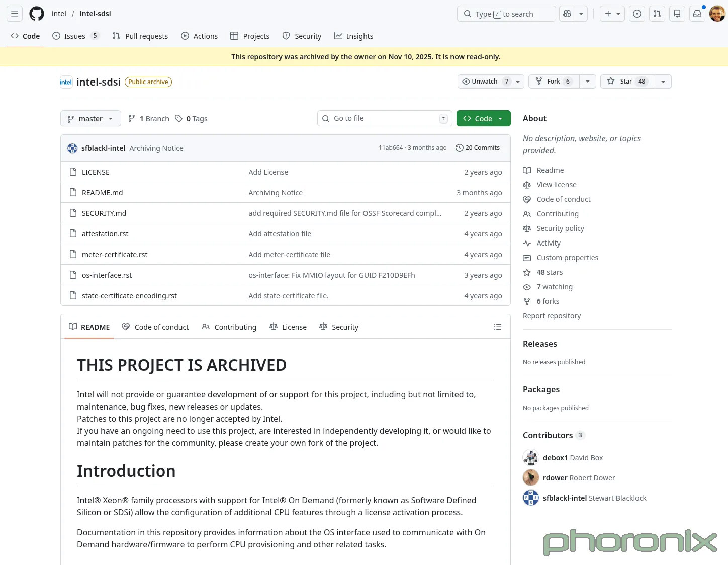Screen dimensions: 728x565
Task: Click the Copilot icon in header
Action: click(x=567, y=14)
